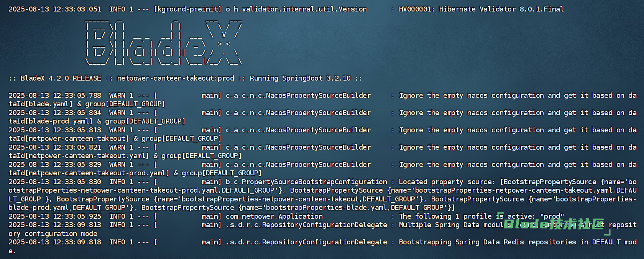Click 'b.c.PropertySourceBootstrapConfiguration' logger name
Screen dimensions: 644x259
306,182
